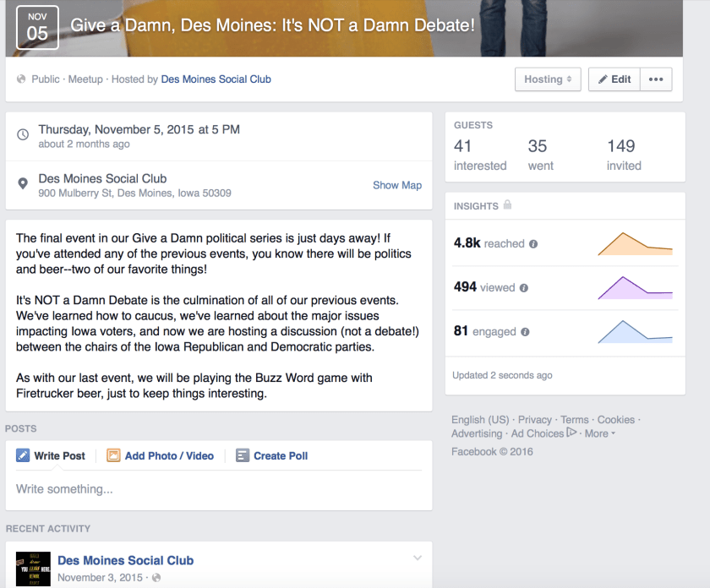Select the Write Post tab
710x588 pixels.
[51, 455]
